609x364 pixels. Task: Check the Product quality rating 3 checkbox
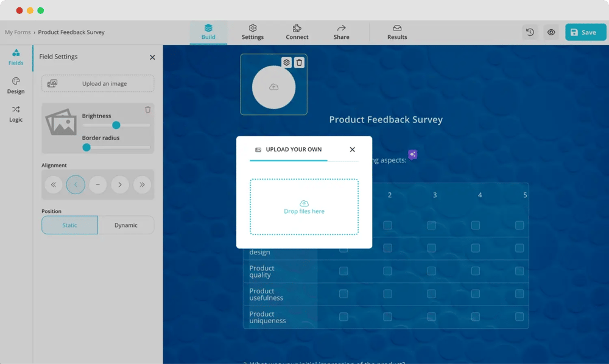(x=432, y=271)
